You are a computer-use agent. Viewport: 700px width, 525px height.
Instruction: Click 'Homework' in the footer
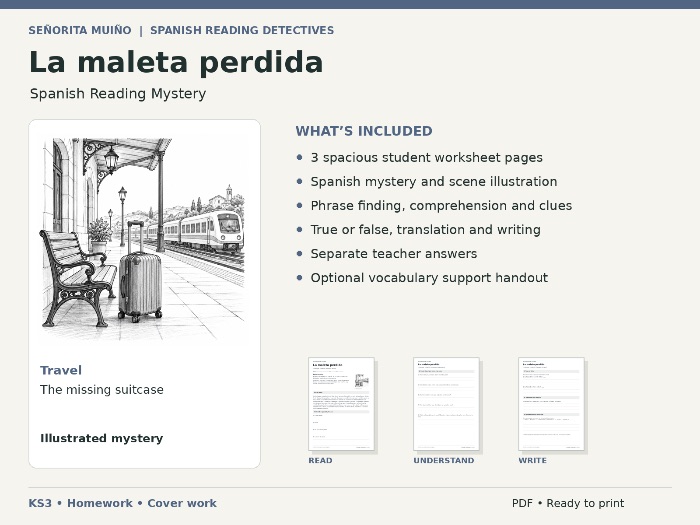tap(100, 503)
